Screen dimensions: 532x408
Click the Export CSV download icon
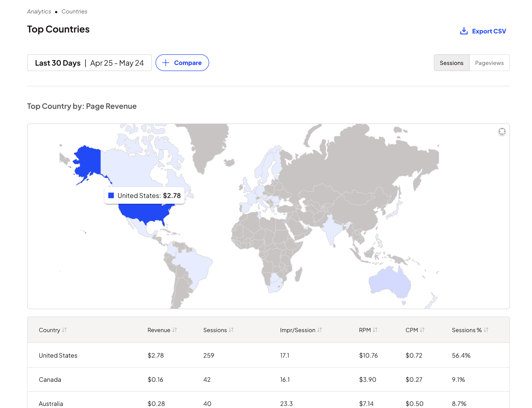pos(464,31)
